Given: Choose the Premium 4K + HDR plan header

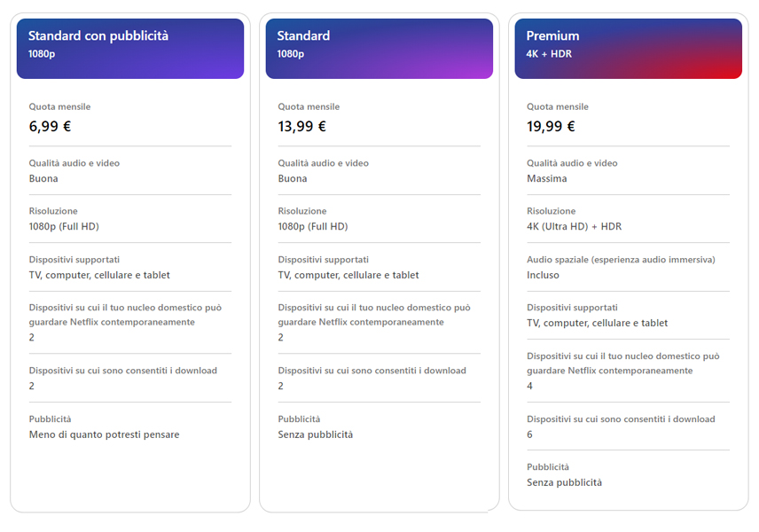Looking at the screenshot, I should (628, 48).
